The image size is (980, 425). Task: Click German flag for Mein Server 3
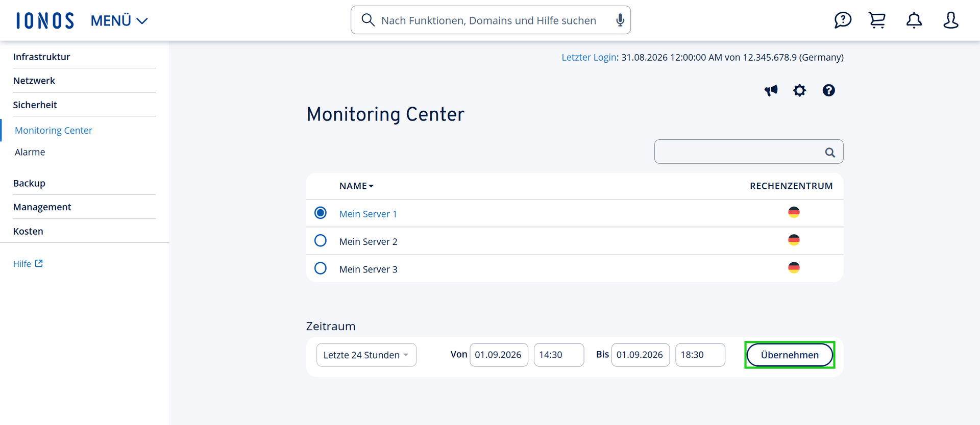point(794,267)
